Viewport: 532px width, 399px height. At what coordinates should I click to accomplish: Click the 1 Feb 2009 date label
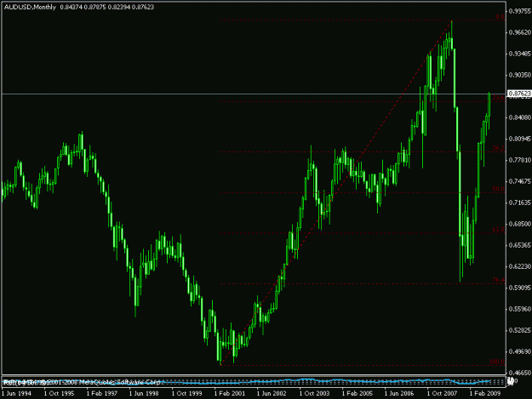click(x=485, y=394)
